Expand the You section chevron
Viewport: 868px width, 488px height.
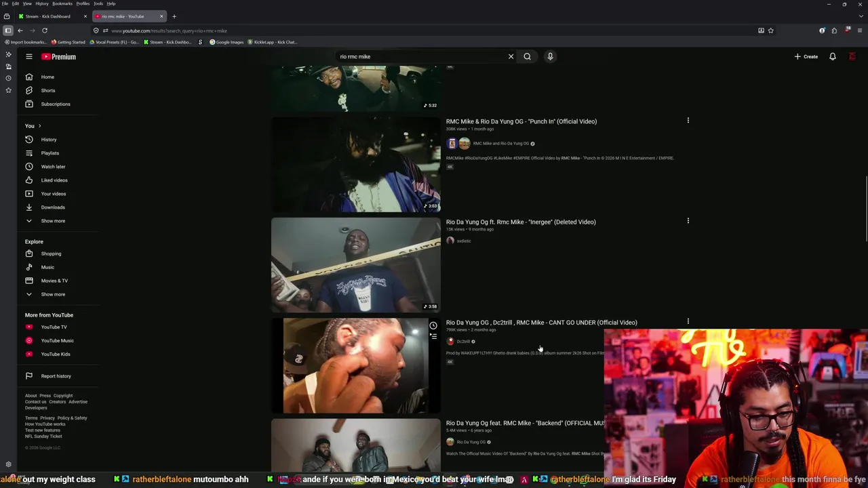click(x=39, y=126)
